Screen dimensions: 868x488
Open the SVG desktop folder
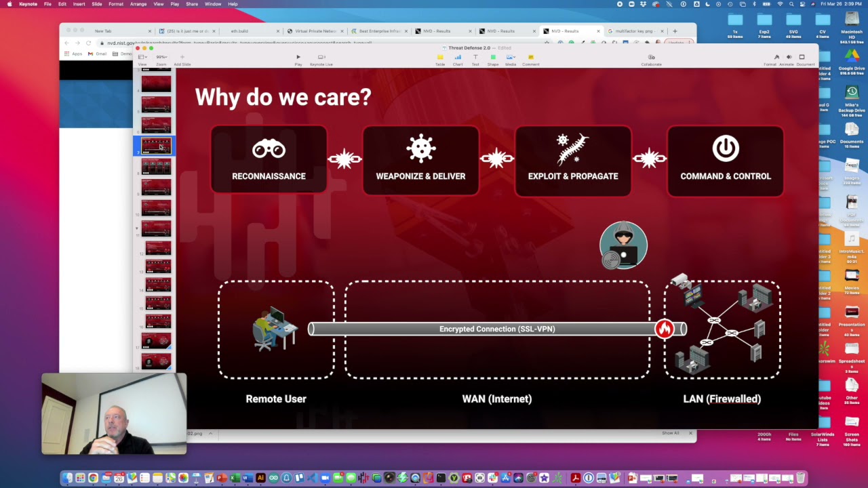pyautogui.click(x=793, y=26)
